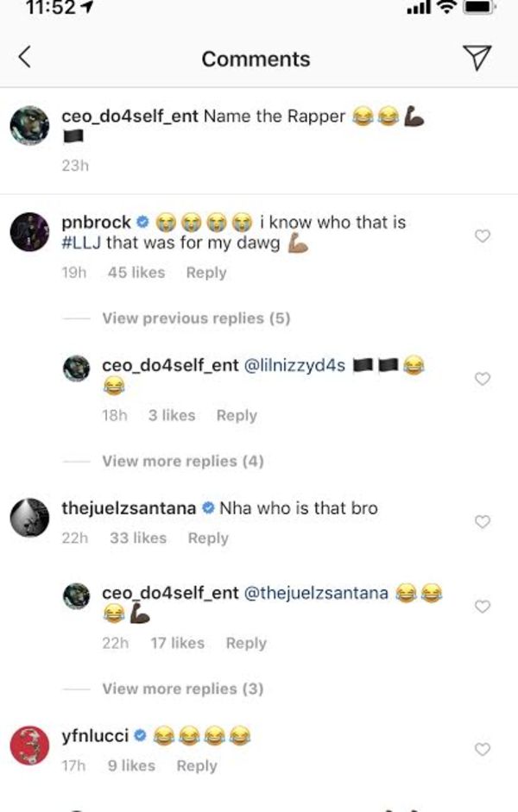Open yfnlucci's red profile avatar
518x812 pixels.
tap(29, 746)
